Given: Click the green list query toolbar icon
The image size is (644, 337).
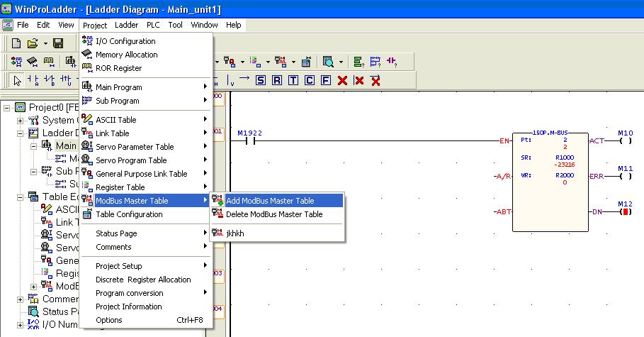Looking at the screenshot, I should click(x=358, y=62).
